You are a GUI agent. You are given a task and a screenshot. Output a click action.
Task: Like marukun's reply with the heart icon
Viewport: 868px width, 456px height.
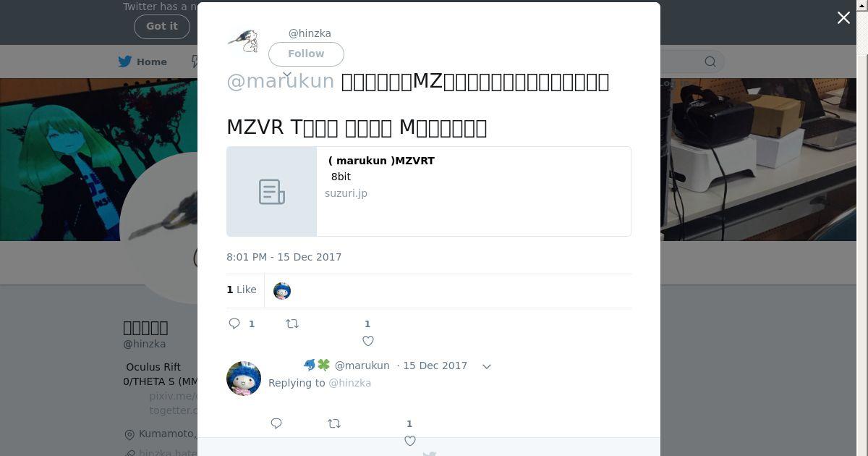(409, 441)
